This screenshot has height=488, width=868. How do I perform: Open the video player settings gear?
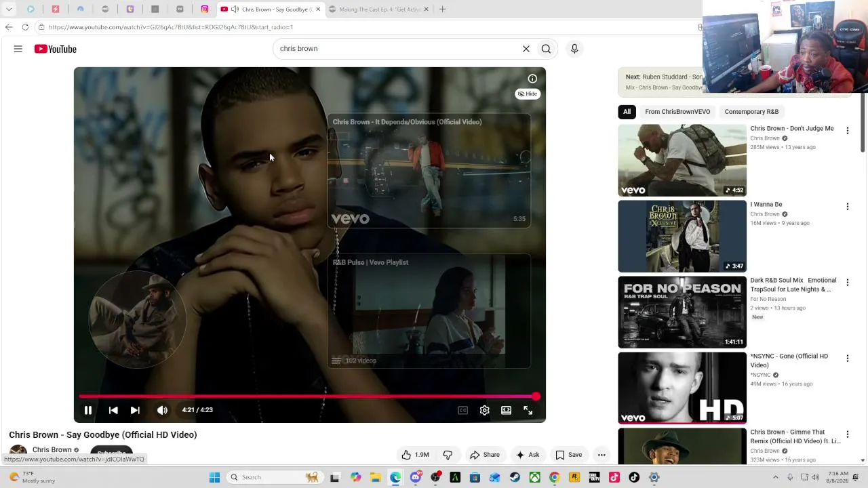pyautogui.click(x=484, y=410)
